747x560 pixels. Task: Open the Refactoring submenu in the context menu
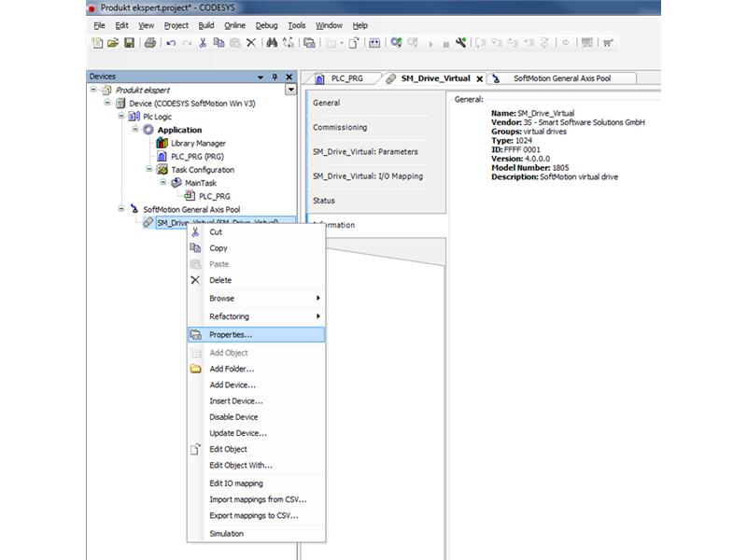point(256,316)
